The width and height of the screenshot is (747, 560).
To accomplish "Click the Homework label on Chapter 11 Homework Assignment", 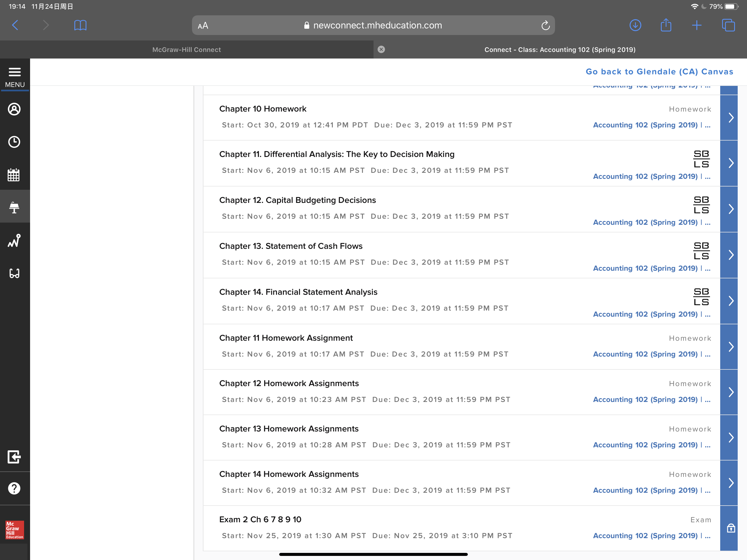I will pyautogui.click(x=690, y=338).
